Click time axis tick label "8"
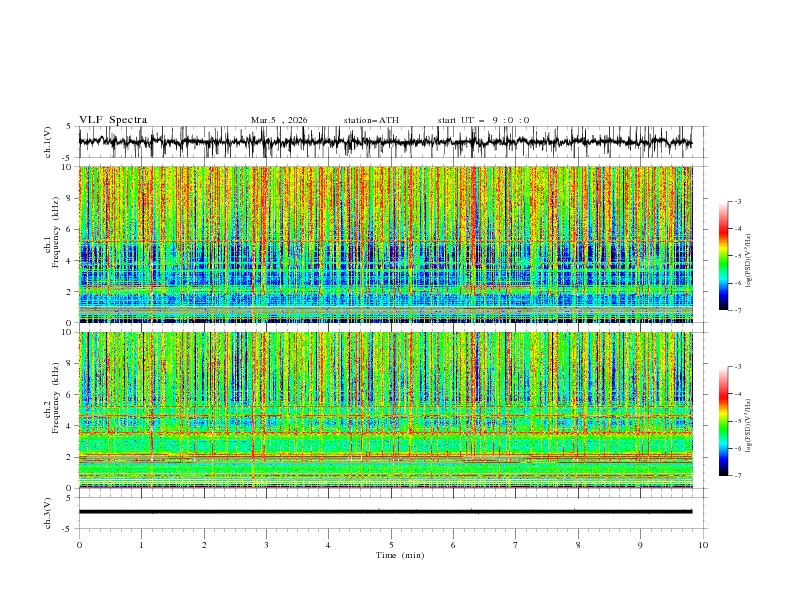This screenshot has width=792, height=612. [578, 545]
